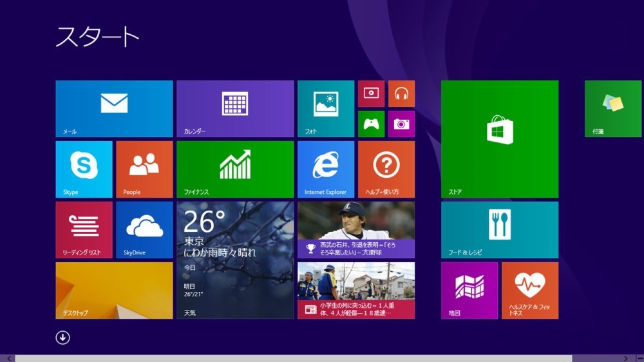
Task: Open the Store (ストア) tile
Action: [x=499, y=138]
